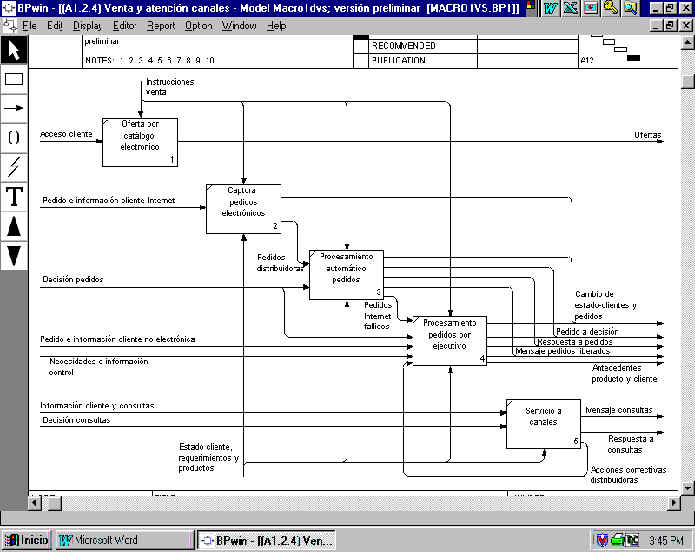This screenshot has height=552, width=695.
Task: Click label Pedido e información cliente Internet
Action: 109,200
